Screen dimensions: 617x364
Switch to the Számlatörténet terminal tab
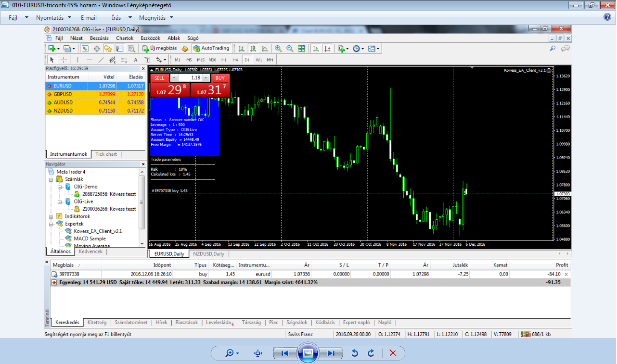pos(131,323)
